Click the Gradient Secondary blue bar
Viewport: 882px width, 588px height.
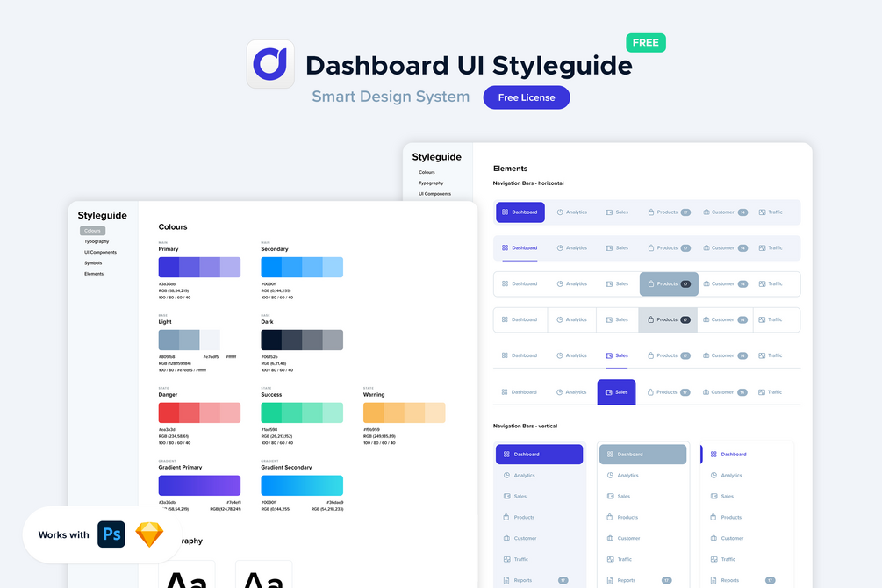click(x=302, y=485)
